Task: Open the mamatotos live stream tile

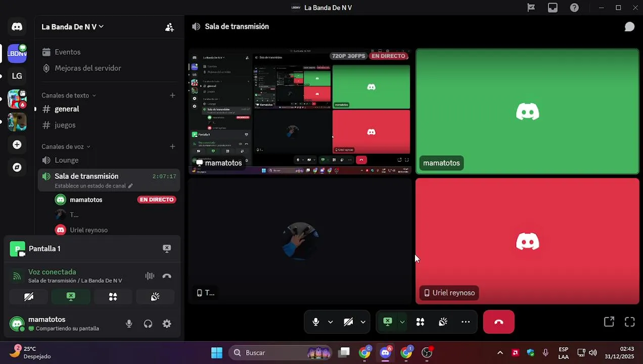Action: 300,111
